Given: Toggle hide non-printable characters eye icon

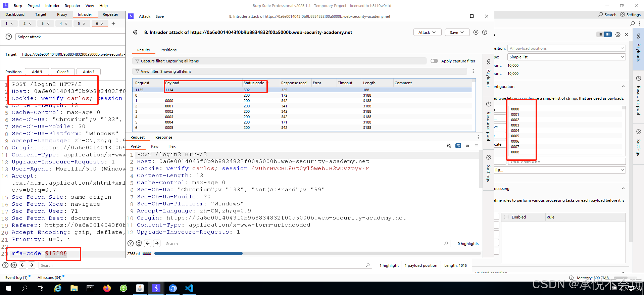Looking at the screenshot, I should tap(449, 146).
